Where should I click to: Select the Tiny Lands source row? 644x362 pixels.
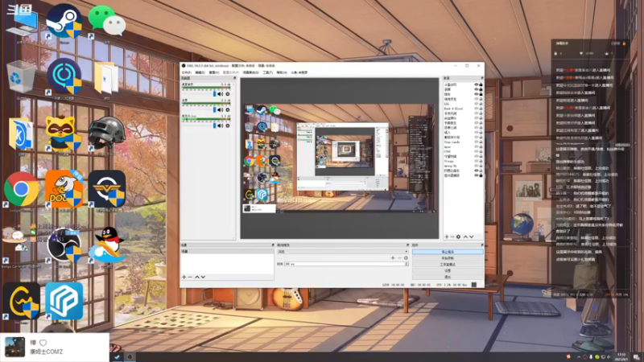point(463,142)
